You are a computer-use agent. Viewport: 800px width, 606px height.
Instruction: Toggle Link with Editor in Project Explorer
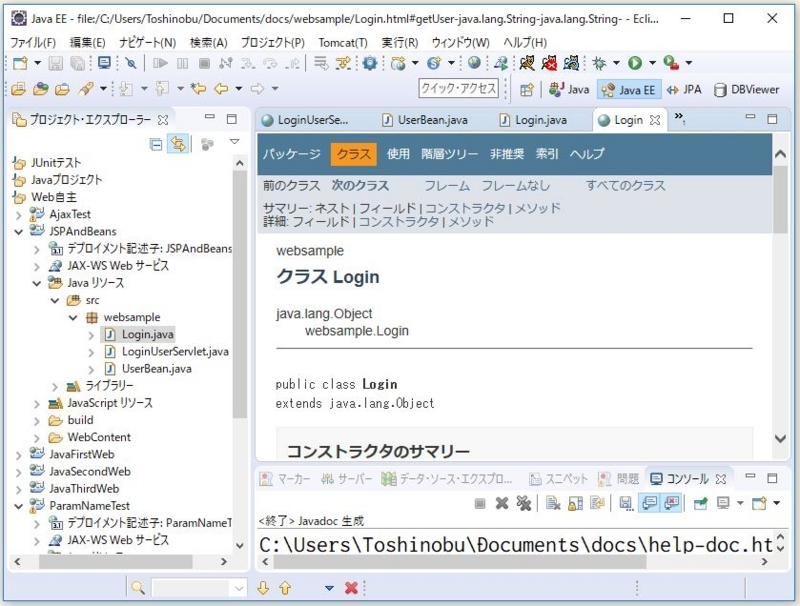[178, 144]
